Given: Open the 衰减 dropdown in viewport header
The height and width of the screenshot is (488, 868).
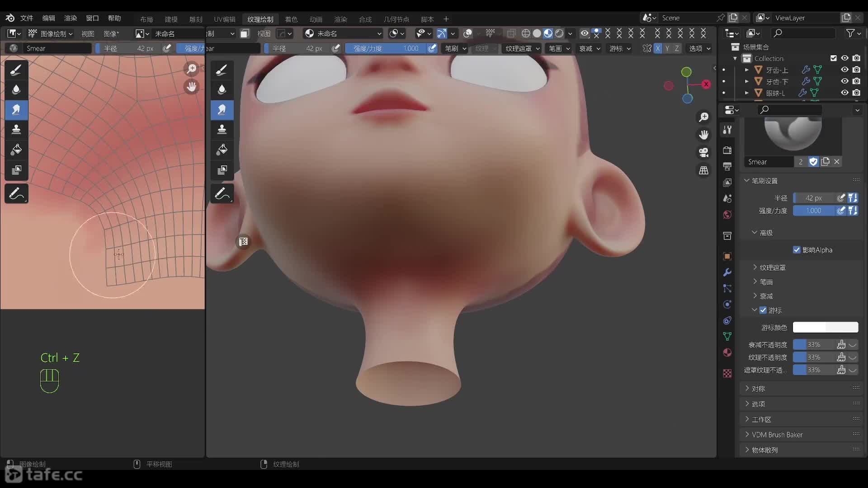Looking at the screenshot, I should (x=590, y=48).
